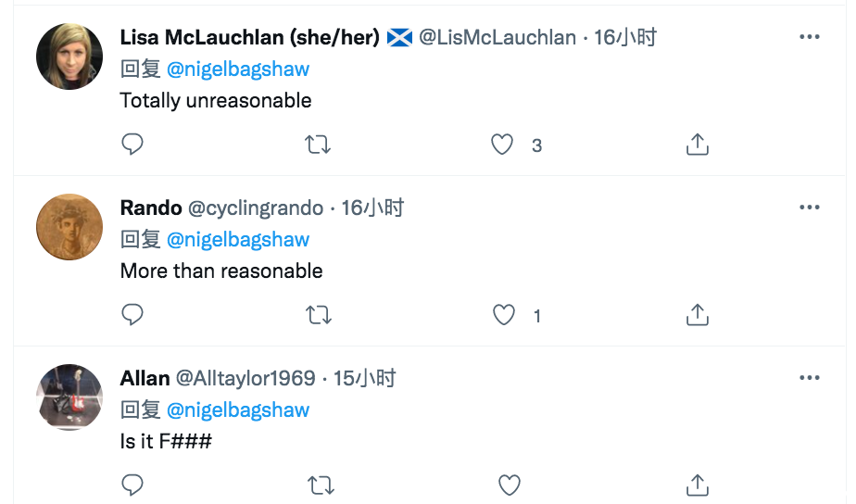This screenshot has width=856, height=504.
Task: Like Allan's "Is it F###" tweet
Action: click(509, 485)
